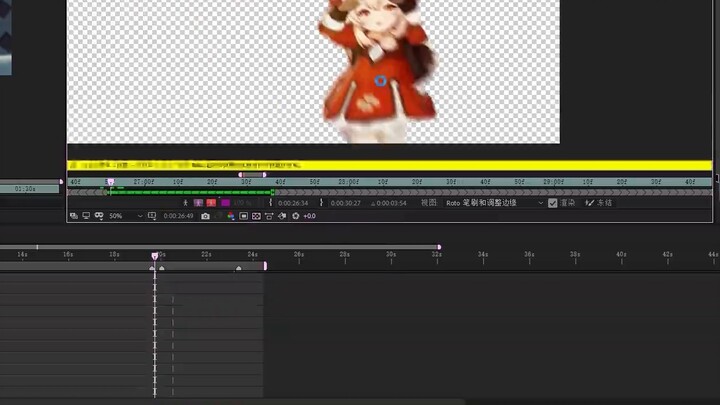Click layer time navigator right handle
The height and width of the screenshot is (405, 720).
point(264,175)
